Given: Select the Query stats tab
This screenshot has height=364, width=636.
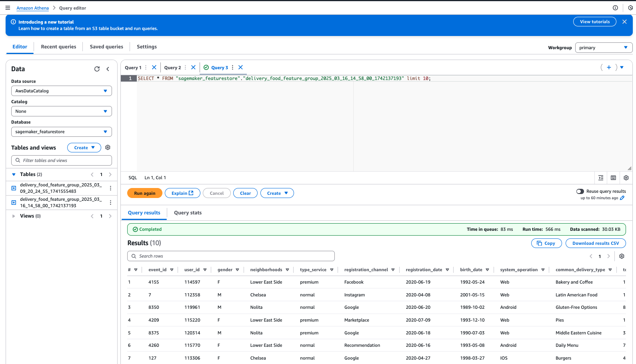Looking at the screenshot, I should tap(188, 213).
